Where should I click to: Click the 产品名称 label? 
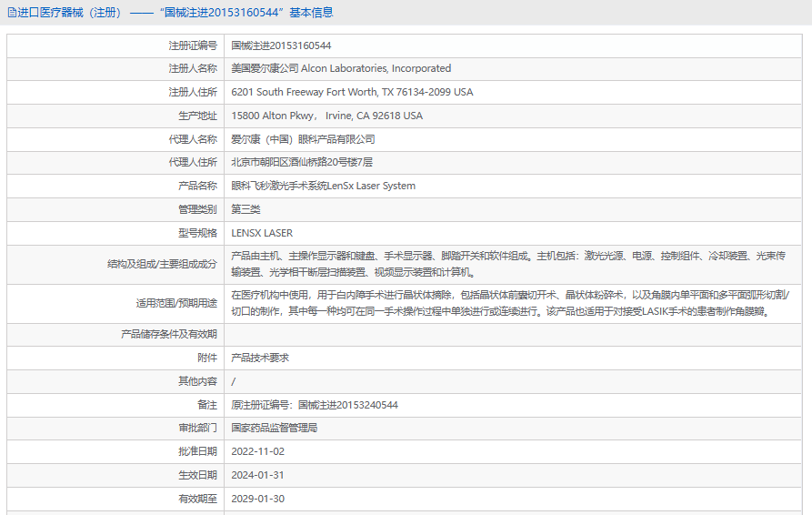pyautogui.click(x=198, y=186)
